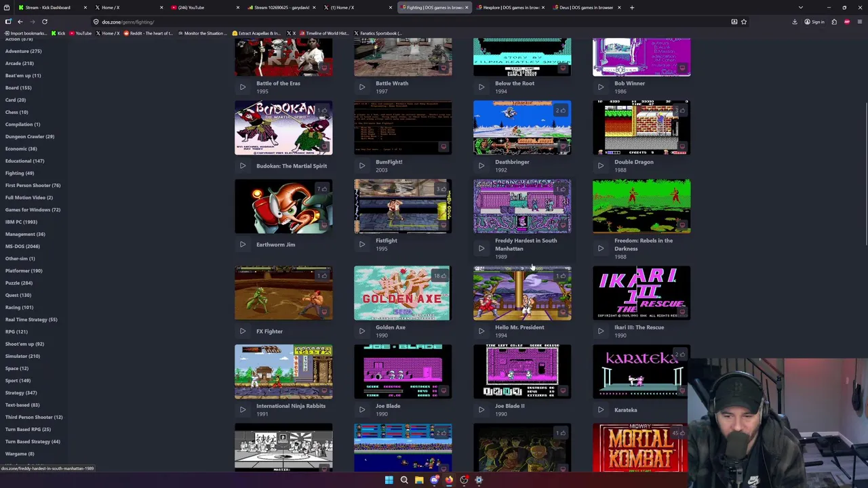Like Earthworm Jim thumbs-up badge

coord(322,189)
